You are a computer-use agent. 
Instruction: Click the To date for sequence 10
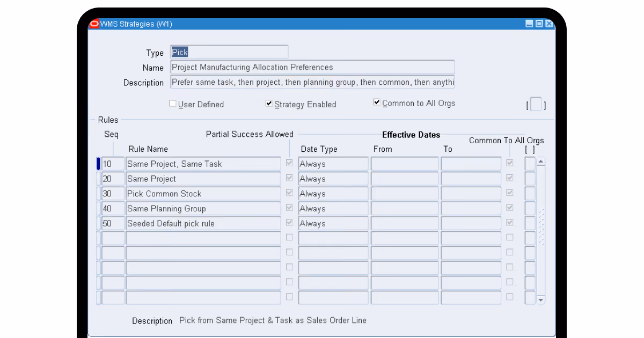[x=471, y=164]
